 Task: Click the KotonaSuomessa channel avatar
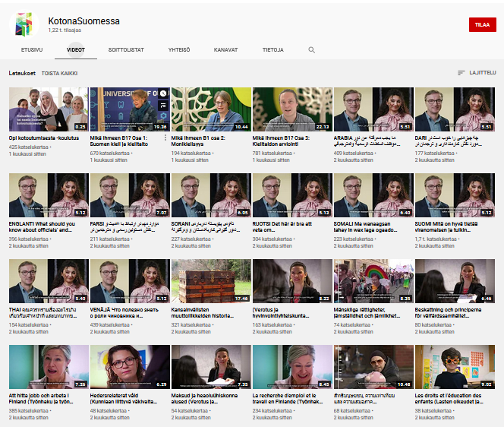pyautogui.click(x=24, y=24)
